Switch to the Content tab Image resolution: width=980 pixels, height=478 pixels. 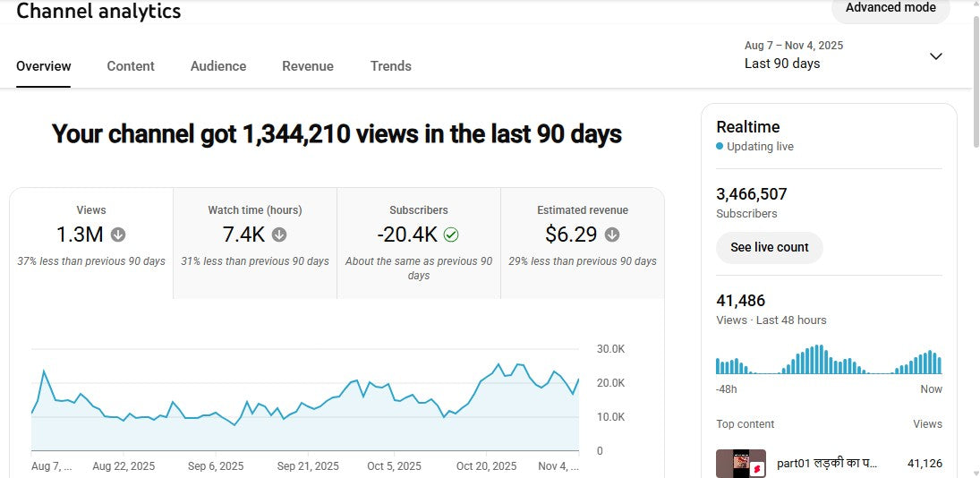click(131, 66)
